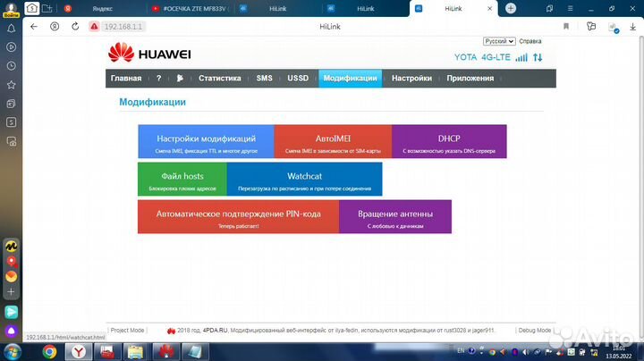Open a new tab with plus button
This screenshot has height=361, width=644.
(511, 8)
